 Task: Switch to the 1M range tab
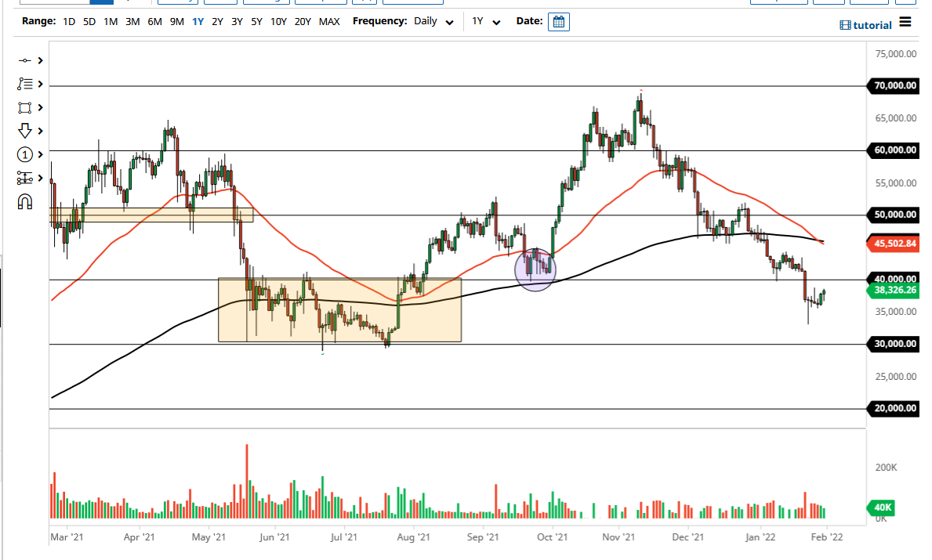[x=111, y=22]
